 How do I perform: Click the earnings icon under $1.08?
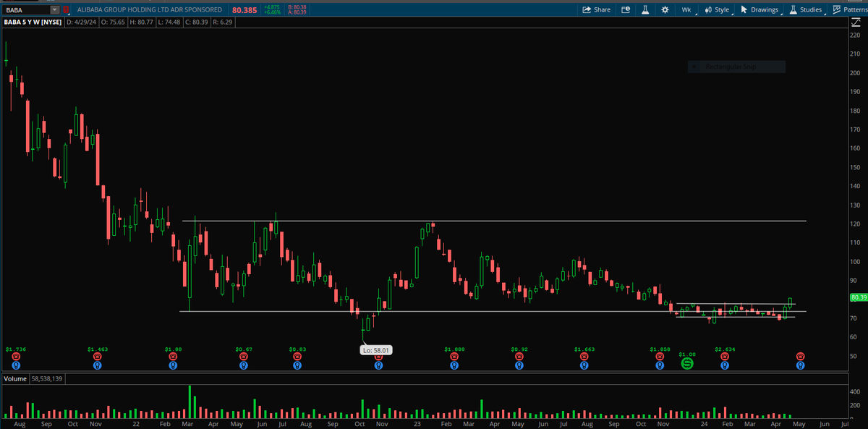tap(171, 357)
